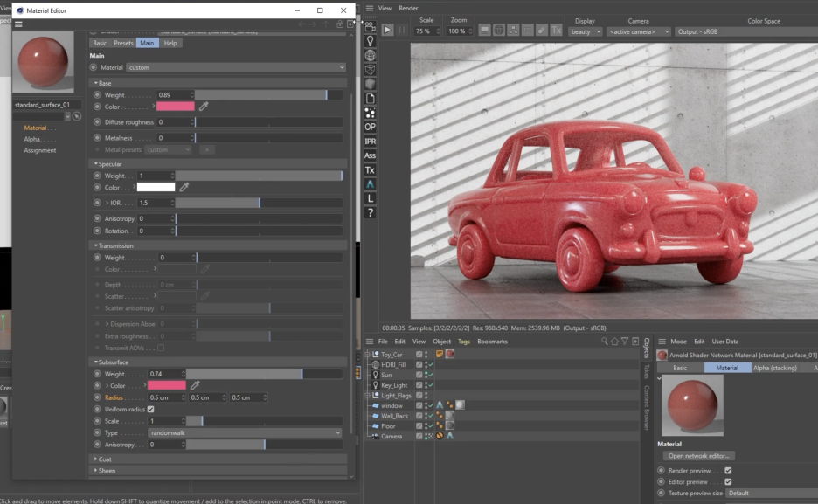Click the Ass export icon
This screenshot has height=504, width=818.
(371, 155)
